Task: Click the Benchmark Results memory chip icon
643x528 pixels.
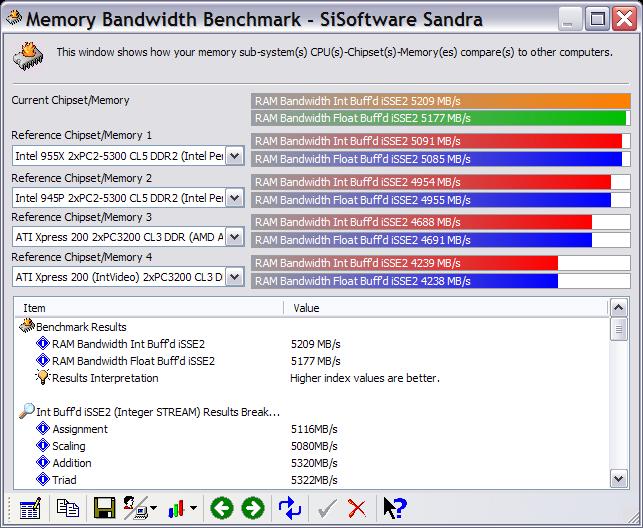Action: coord(27,326)
